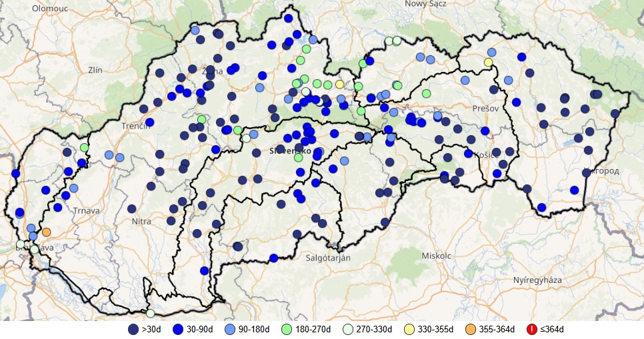644x339 pixels.
Task: Click the Miskolc city label
Action: point(437,255)
